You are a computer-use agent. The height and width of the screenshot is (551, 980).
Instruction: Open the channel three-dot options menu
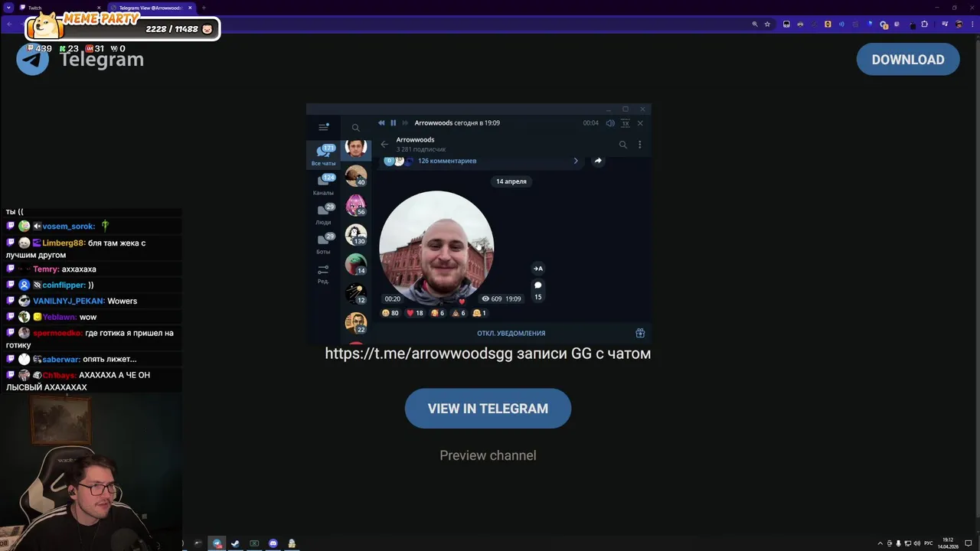639,144
